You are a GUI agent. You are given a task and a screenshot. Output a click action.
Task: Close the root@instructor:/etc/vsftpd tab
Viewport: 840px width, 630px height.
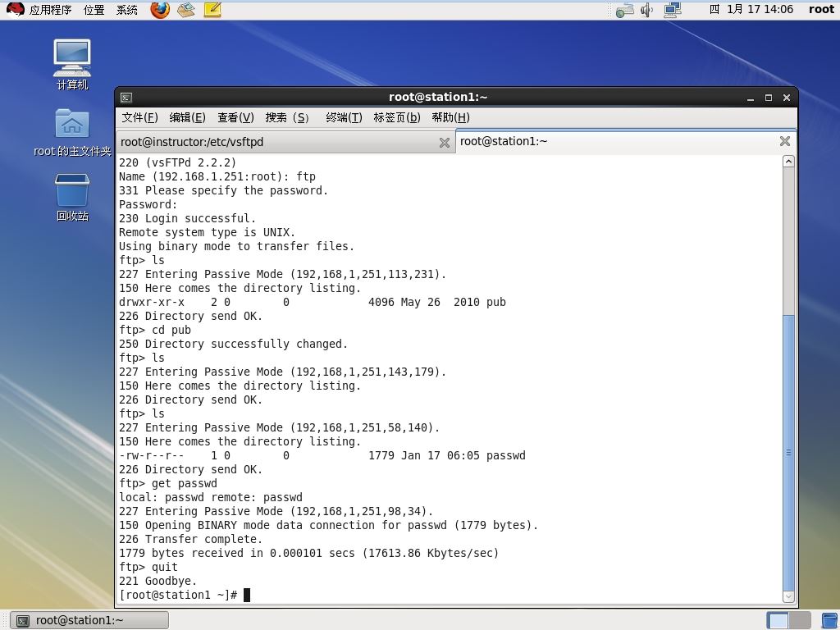click(x=444, y=143)
